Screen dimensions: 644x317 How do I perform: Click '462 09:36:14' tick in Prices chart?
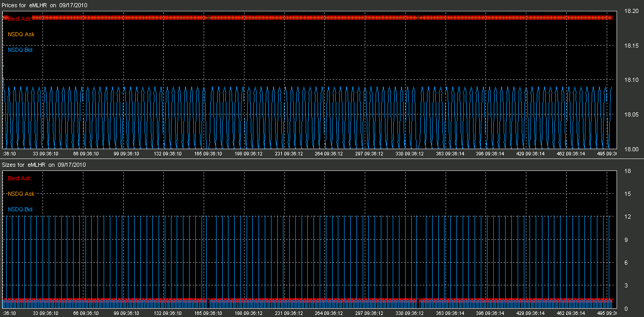click(x=570, y=154)
